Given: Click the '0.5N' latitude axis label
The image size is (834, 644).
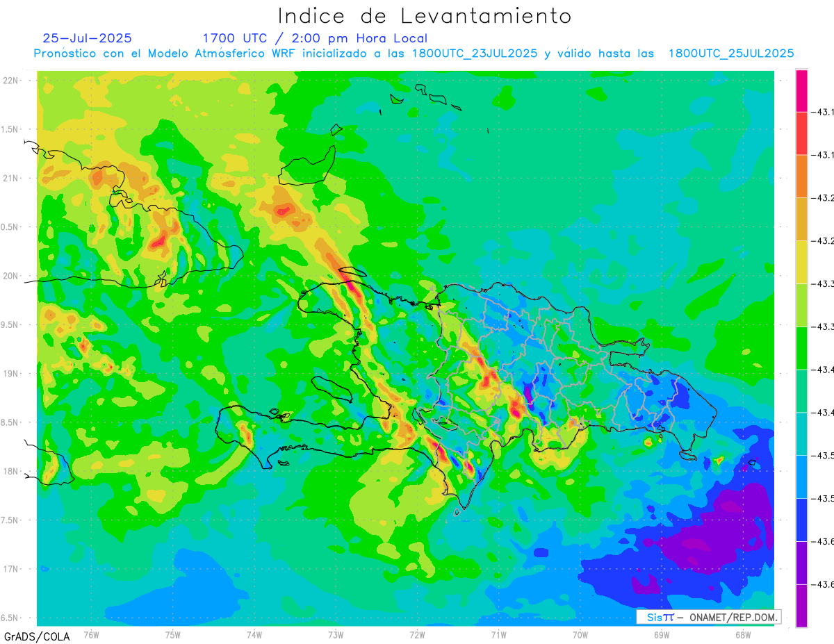Looking at the screenshot, I should click(10, 227).
